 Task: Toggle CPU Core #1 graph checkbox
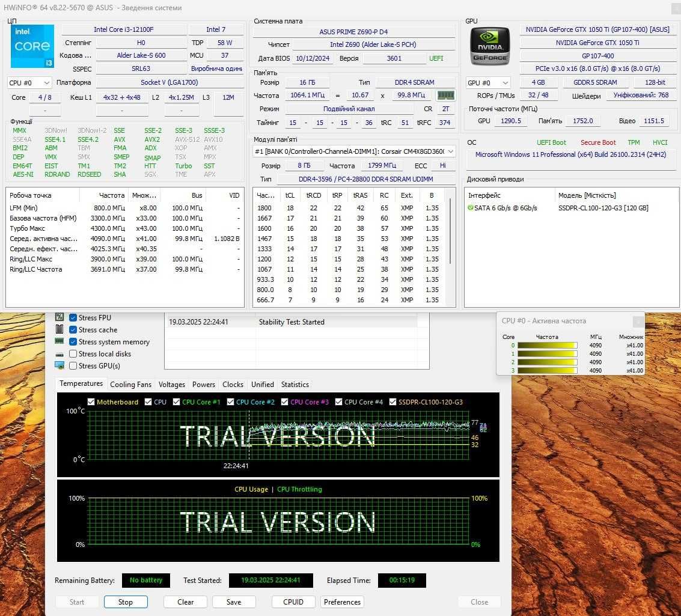point(176,402)
